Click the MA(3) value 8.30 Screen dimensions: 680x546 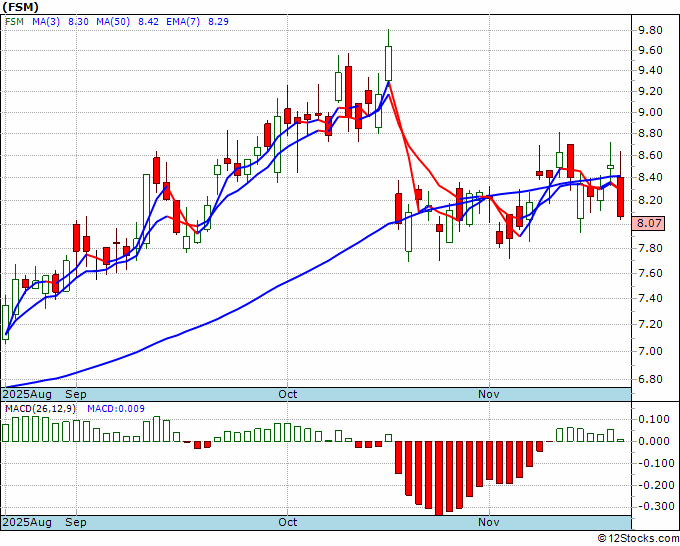(78, 22)
